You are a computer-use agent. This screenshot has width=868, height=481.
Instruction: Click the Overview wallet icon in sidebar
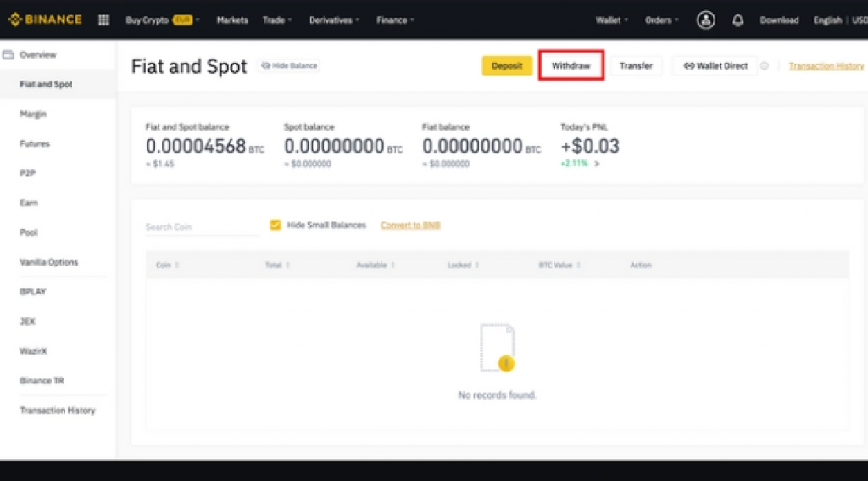pos(8,55)
